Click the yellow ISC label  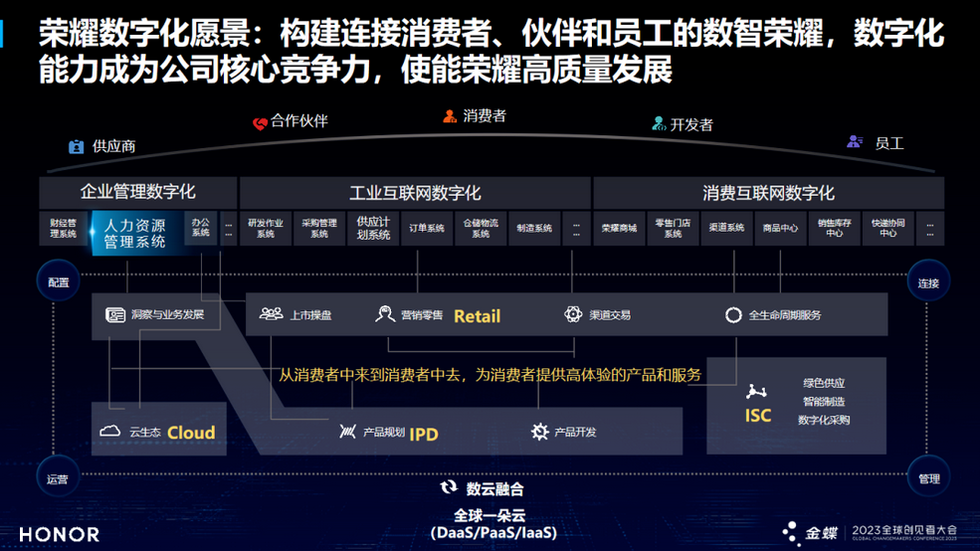coord(758,416)
